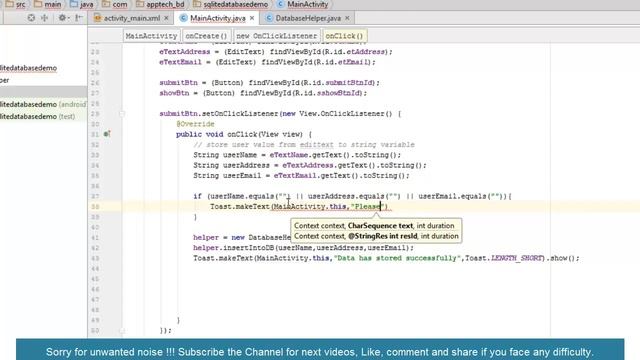640x360 pixels.
Task: Click the collapse all icon in project panel
Action: pyautogui.click(x=44, y=18)
